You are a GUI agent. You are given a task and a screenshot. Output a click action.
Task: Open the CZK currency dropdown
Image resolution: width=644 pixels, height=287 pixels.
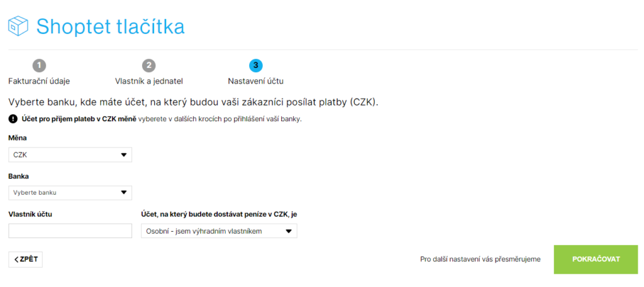click(70, 155)
